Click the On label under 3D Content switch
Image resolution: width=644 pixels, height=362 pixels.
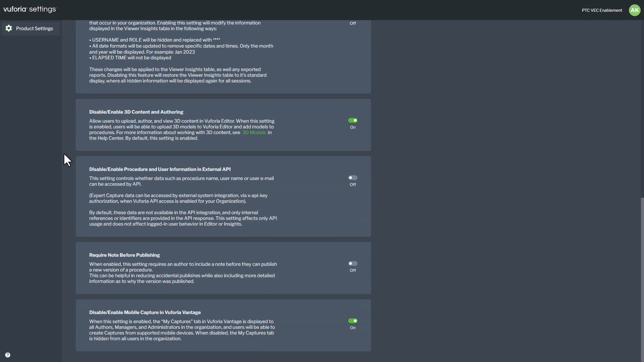click(353, 127)
